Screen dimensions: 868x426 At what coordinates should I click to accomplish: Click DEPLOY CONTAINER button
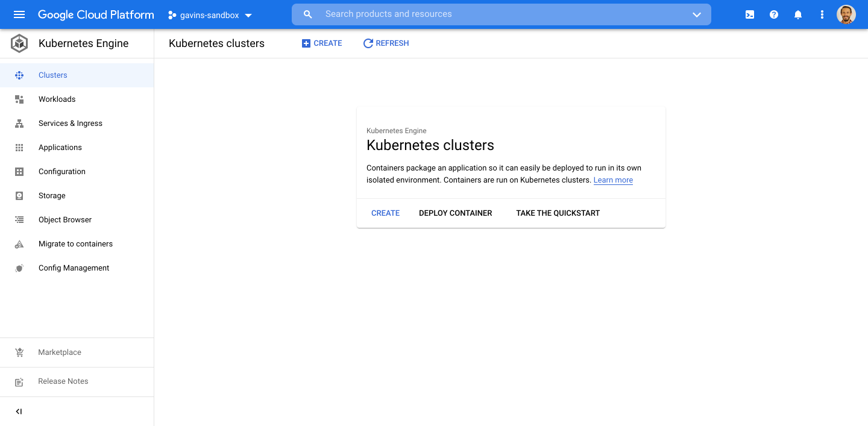tap(455, 213)
